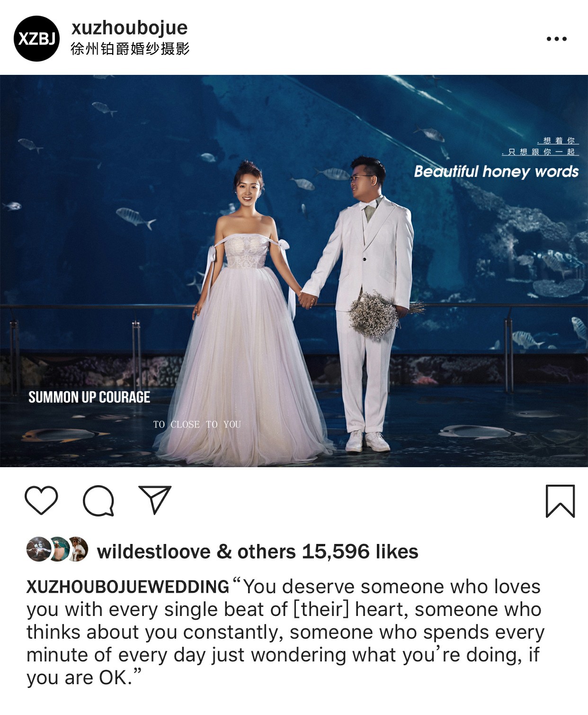The image size is (588, 715).
Task: Open the XZBJ profile avatar
Action: pyautogui.click(x=37, y=38)
